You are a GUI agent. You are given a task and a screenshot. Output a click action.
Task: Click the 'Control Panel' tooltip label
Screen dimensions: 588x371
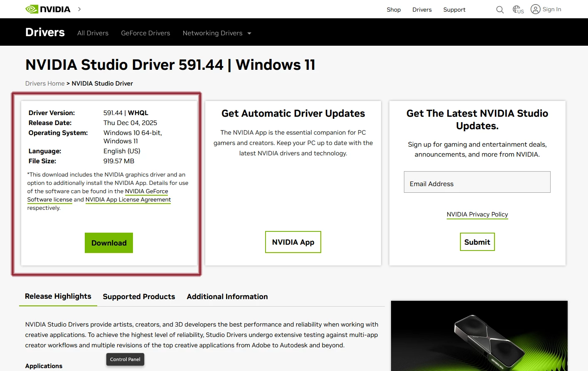point(125,359)
